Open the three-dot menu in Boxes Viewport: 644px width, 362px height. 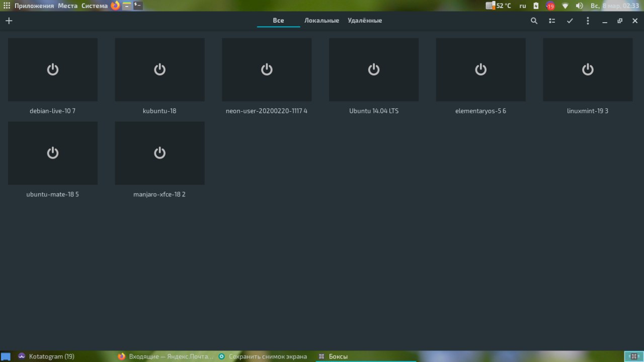(x=588, y=21)
